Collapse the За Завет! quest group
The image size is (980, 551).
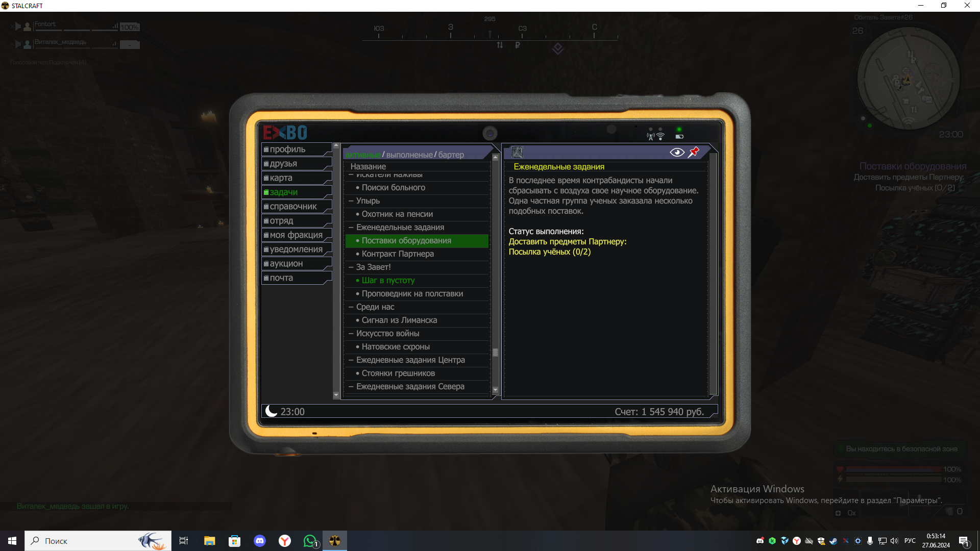[x=351, y=267]
